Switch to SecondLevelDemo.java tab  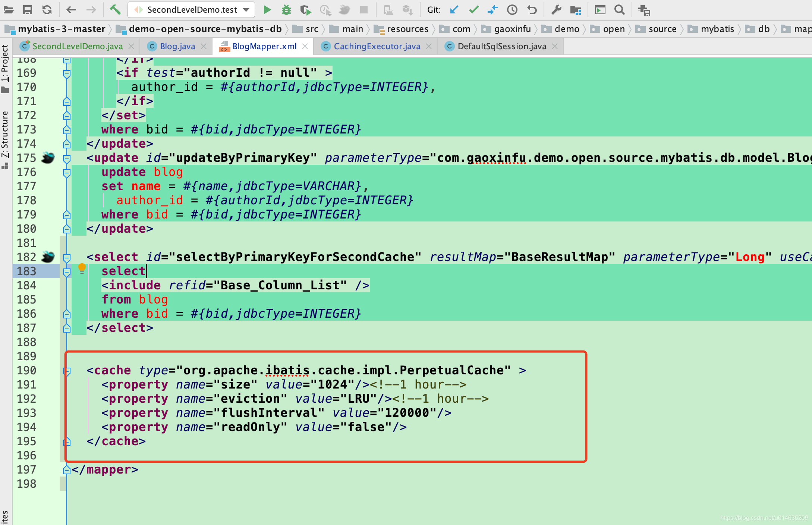(x=78, y=46)
